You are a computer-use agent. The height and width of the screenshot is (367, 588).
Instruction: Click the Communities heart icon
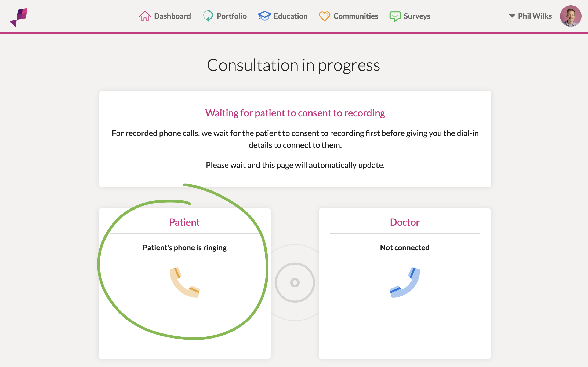(324, 16)
